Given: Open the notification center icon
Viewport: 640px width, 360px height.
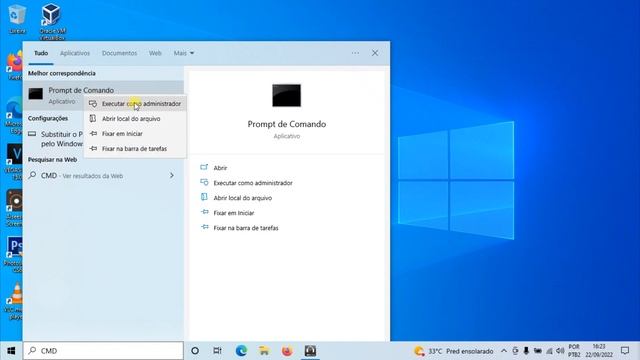Looking at the screenshot, I should (x=624, y=351).
